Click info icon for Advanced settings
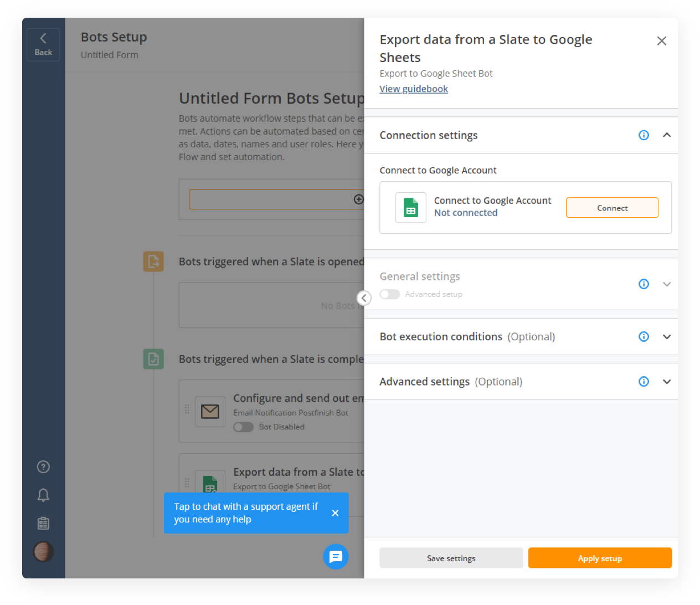Viewport: 700px width, 605px height. [644, 382]
